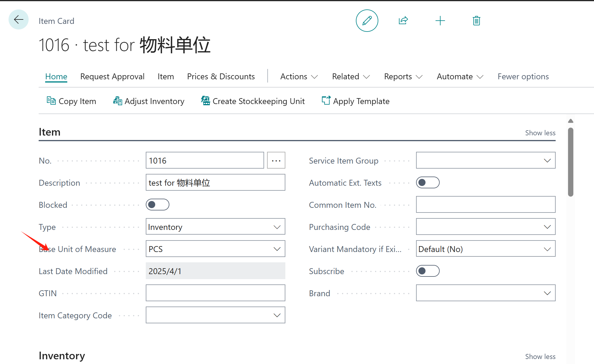The image size is (594, 364).
Task: Click the share icon
Action: [403, 21]
